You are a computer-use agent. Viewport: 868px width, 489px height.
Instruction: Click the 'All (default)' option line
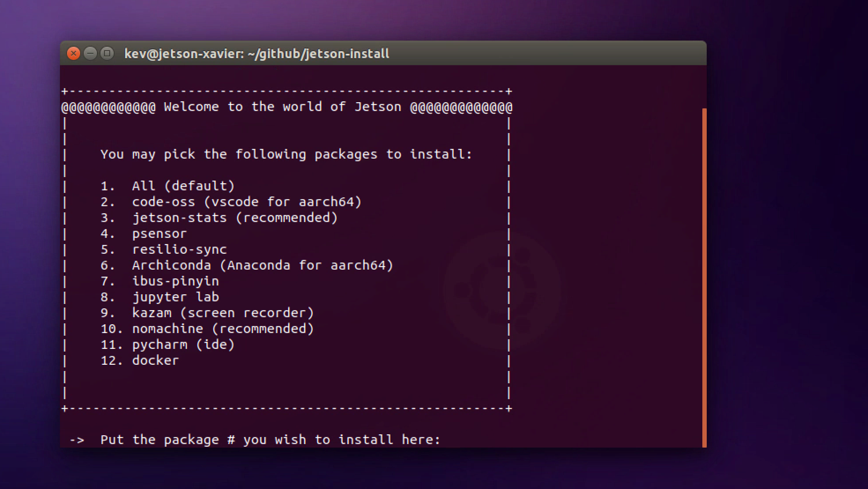coord(183,186)
